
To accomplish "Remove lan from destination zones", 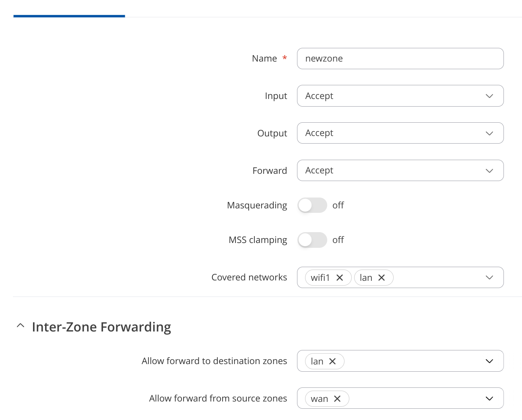I will point(332,361).
